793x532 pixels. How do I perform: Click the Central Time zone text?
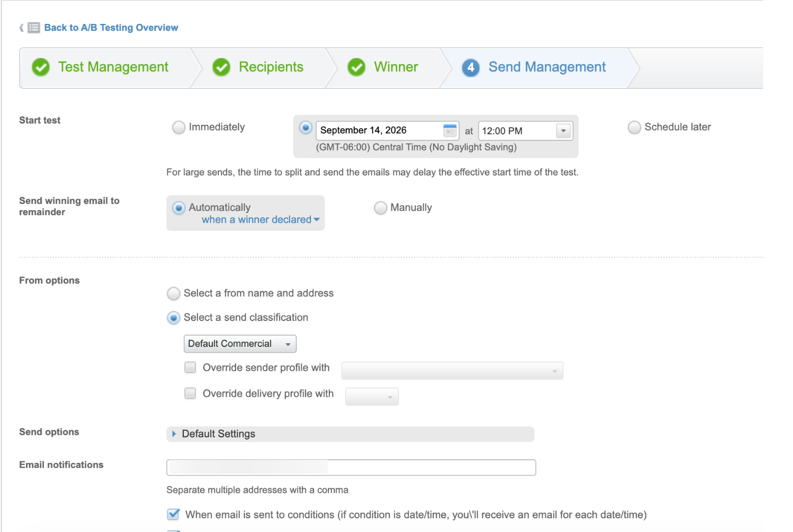click(416, 147)
